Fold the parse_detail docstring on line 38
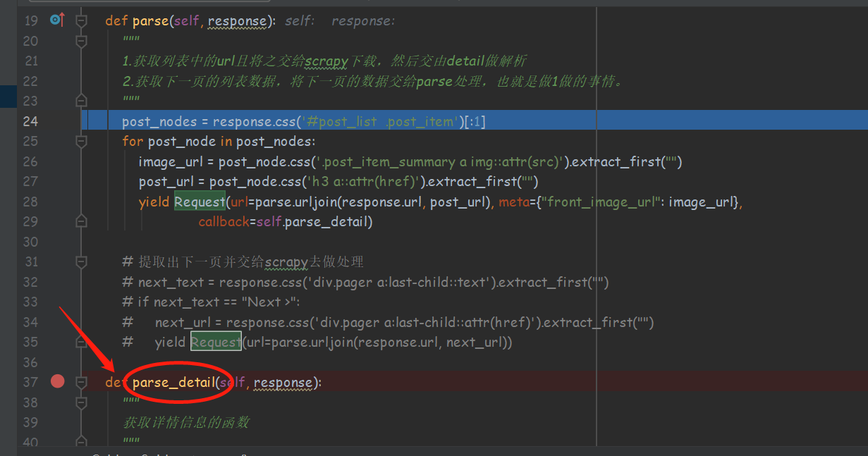This screenshot has width=868, height=456. coord(81,402)
